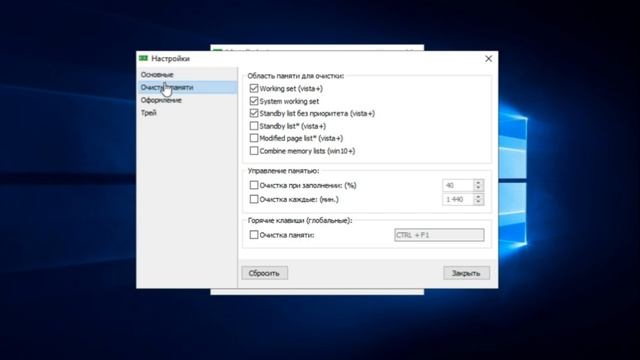The width and height of the screenshot is (640, 360).
Task: Close the Настройки window with X
Action: pos(488,59)
